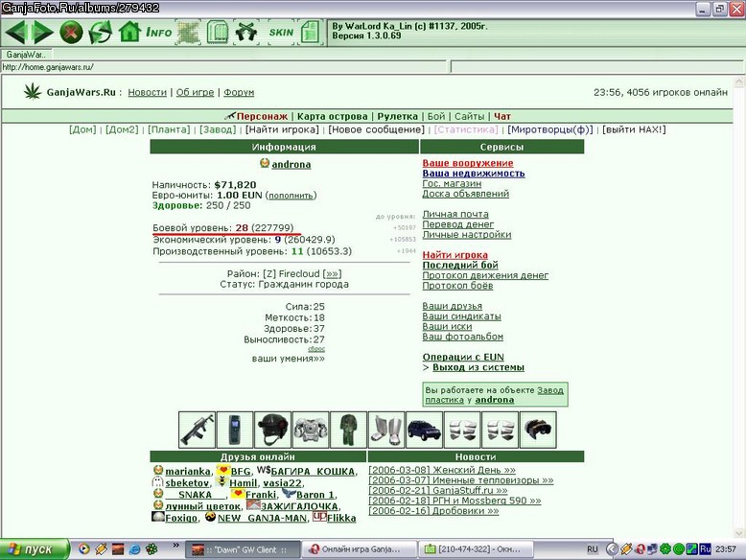This screenshot has height=560, width=746.
Task: Open Личная почта link
Action: click(x=455, y=214)
